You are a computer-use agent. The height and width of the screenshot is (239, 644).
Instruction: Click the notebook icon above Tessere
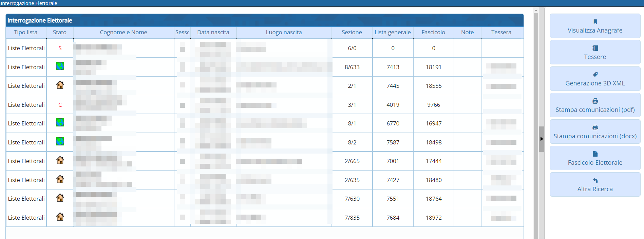pyautogui.click(x=595, y=48)
